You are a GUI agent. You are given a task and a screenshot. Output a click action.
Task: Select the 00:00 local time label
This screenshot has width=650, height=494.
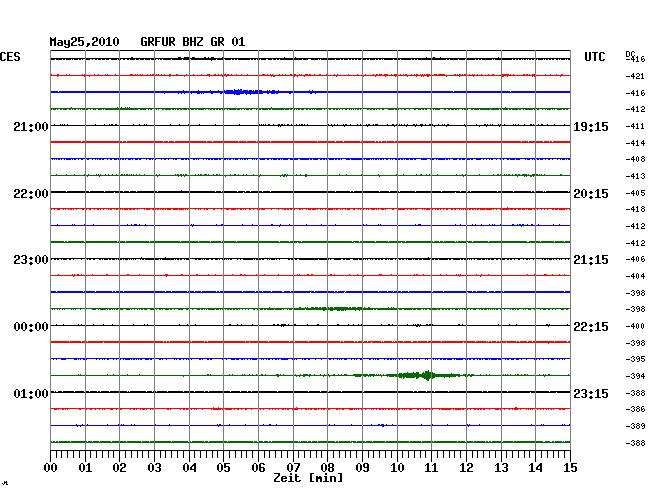tap(31, 327)
